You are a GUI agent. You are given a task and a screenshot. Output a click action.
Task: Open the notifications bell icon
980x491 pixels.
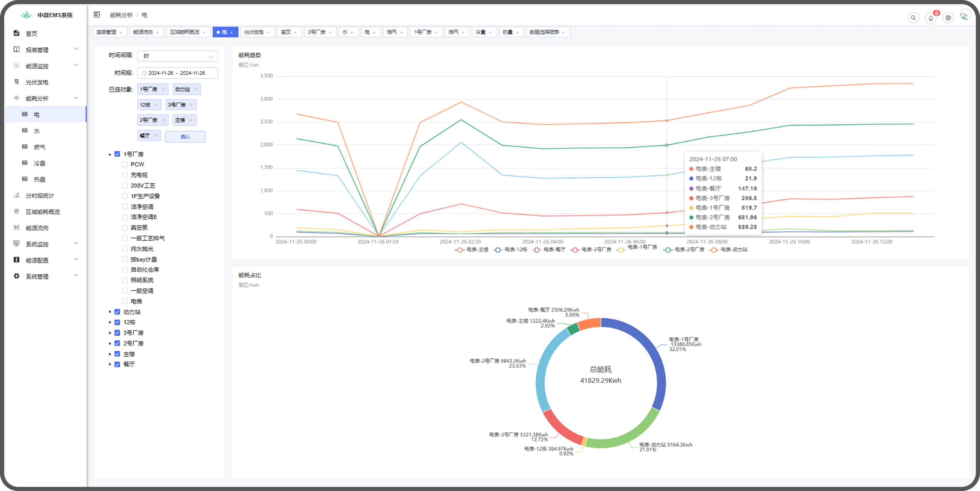(x=930, y=18)
